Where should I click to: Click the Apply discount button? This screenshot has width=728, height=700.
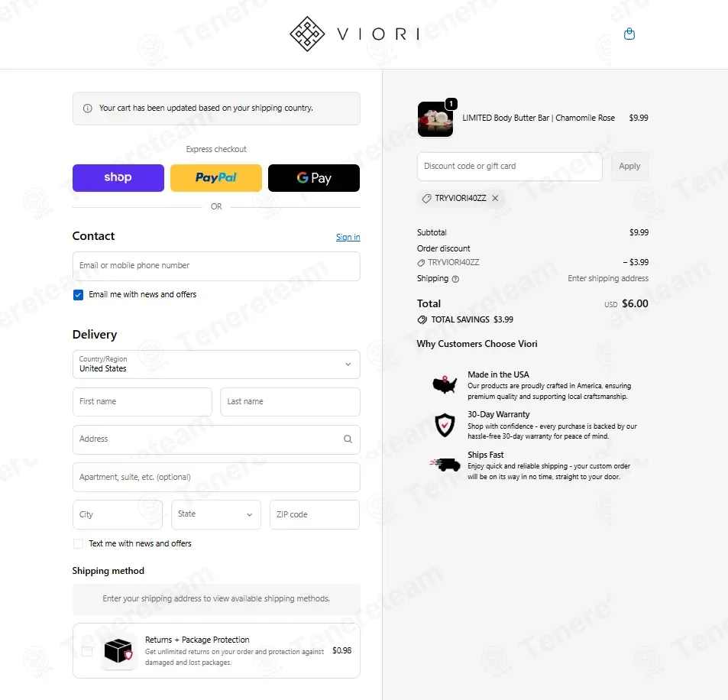tap(629, 167)
